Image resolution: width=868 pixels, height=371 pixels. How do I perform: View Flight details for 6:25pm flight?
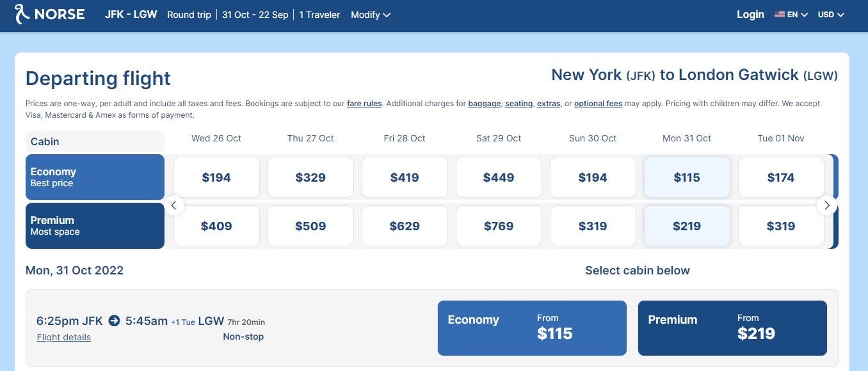pos(63,338)
